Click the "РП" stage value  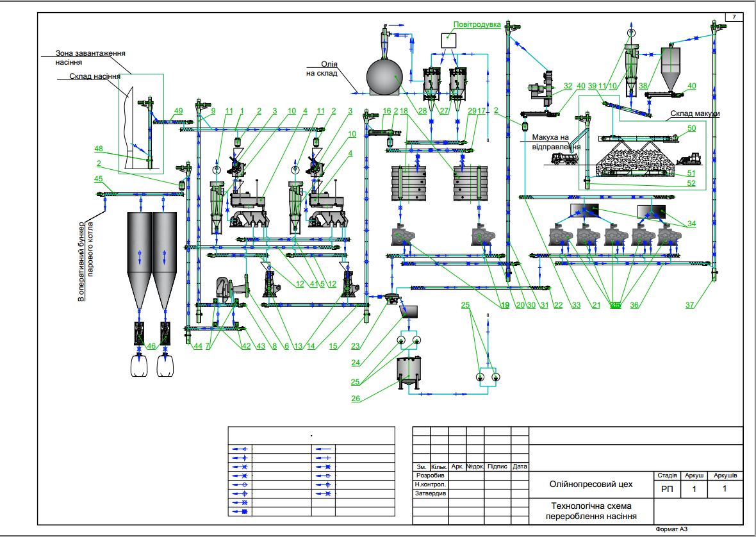pos(667,490)
